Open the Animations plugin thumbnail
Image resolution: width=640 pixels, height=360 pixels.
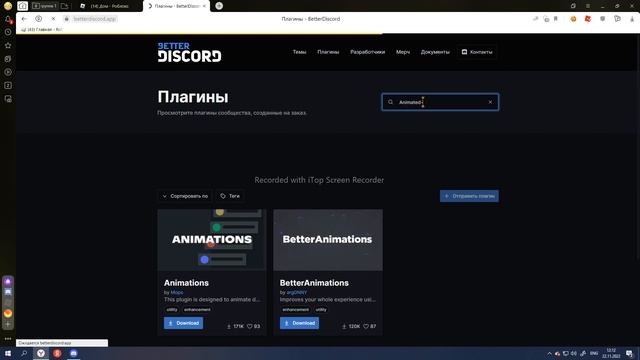pyautogui.click(x=212, y=240)
